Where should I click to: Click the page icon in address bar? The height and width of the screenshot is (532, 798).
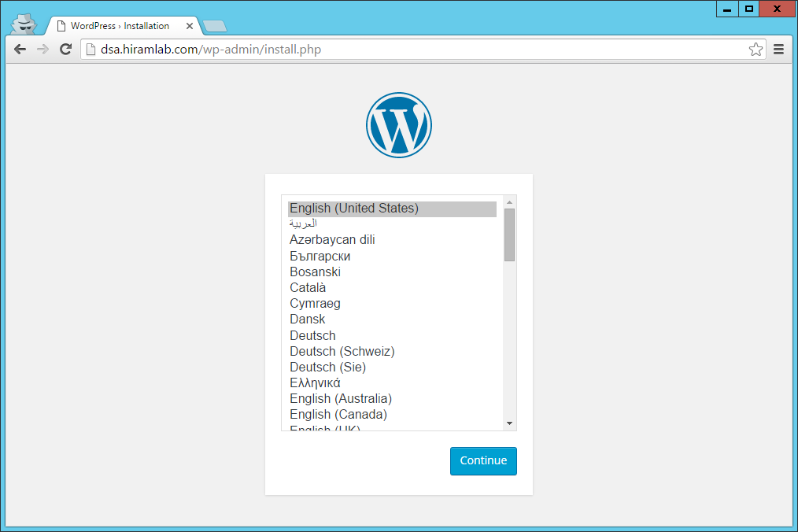[x=91, y=50]
